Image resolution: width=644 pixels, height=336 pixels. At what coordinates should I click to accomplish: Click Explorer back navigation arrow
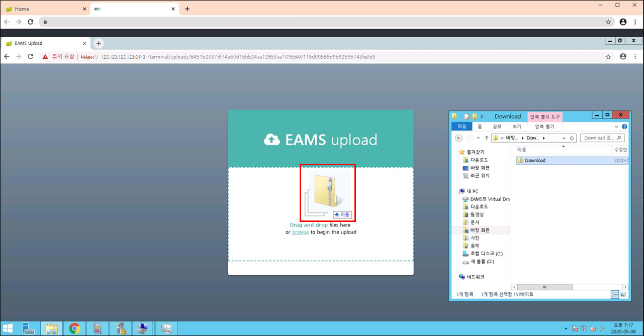click(458, 138)
